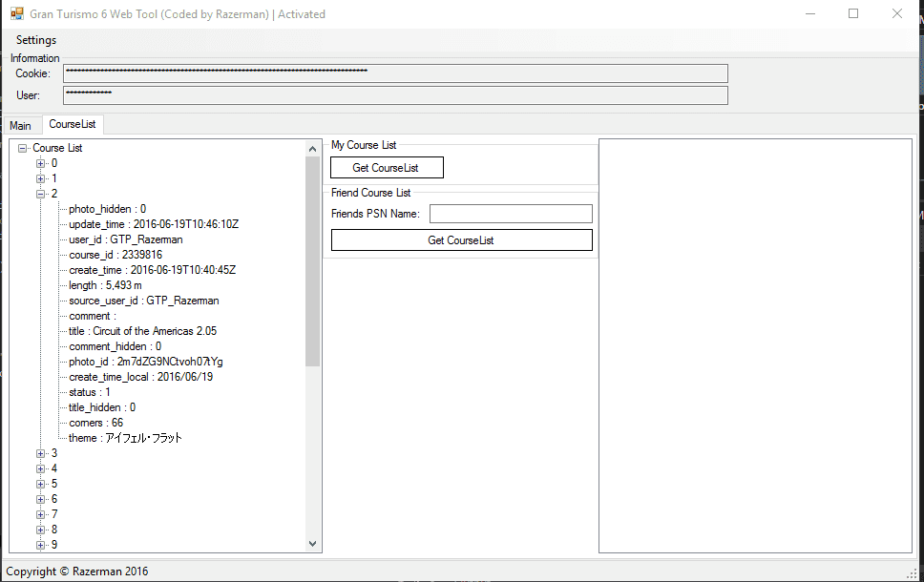Screen dimensions: 924x582
Task: Select the CourseList tab
Action: (73, 124)
